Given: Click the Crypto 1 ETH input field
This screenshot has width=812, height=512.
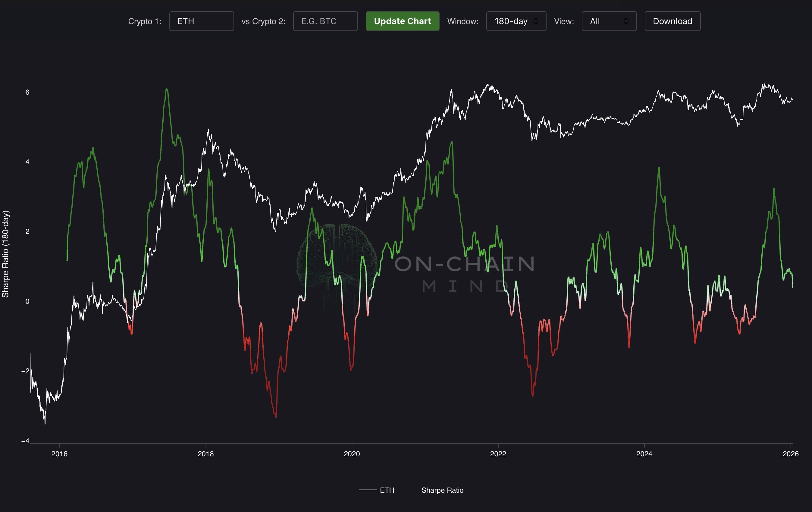Looking at the screenshot, I should pos(201,21).
